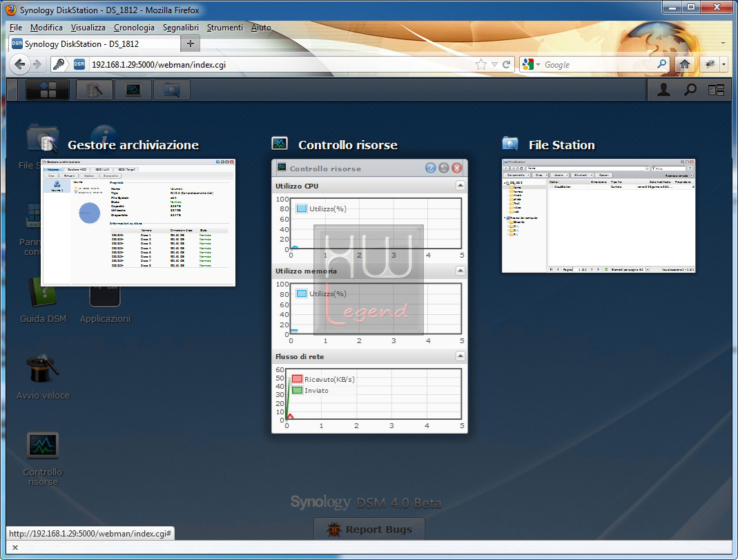Reload the current page
Screen dimensions: 738x560
point(507,64)
